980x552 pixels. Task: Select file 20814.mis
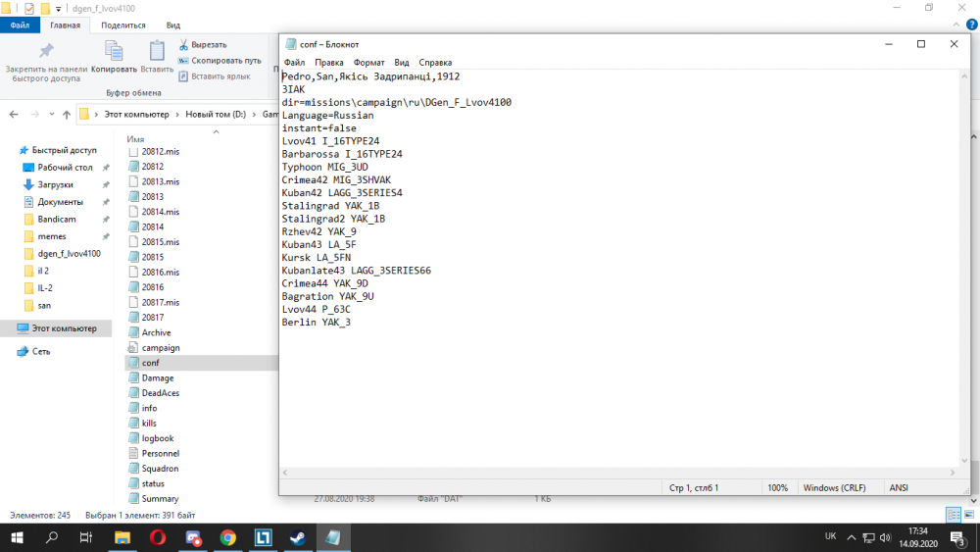click(154, 212)
